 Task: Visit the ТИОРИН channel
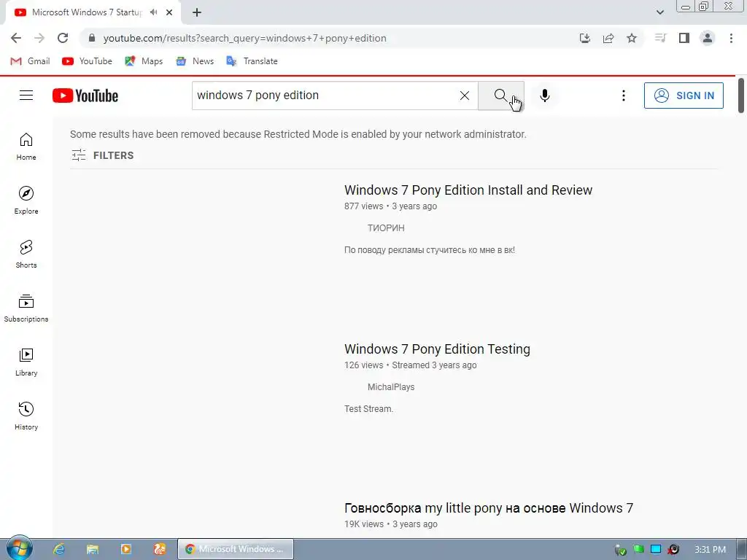pyautogui.click(x=386, y=228)
